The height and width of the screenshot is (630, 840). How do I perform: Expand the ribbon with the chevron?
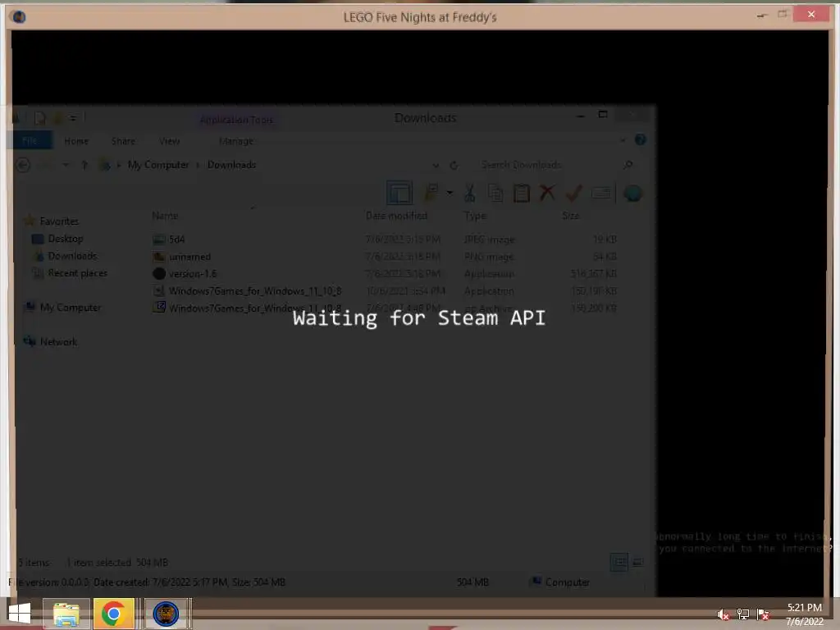[623, 140]
